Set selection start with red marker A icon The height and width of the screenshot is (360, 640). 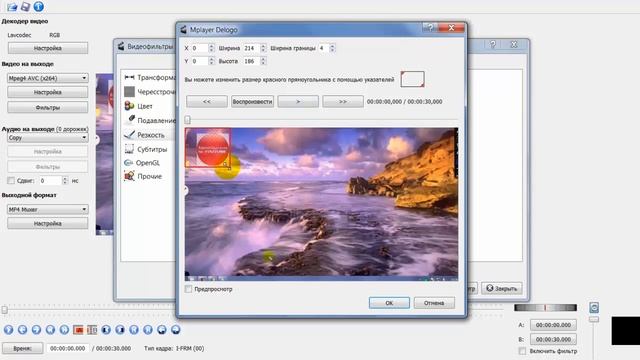coord(78,330)
